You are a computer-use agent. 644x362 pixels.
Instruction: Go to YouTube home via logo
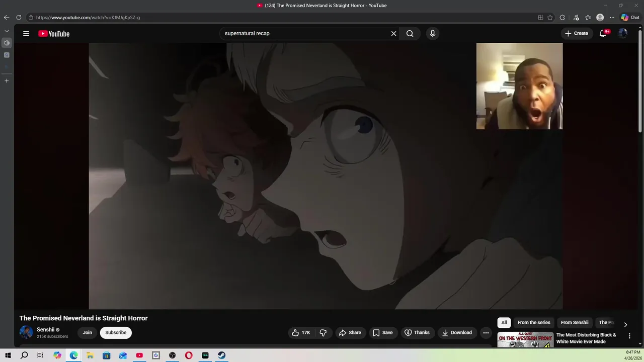[x=54, y=34]
